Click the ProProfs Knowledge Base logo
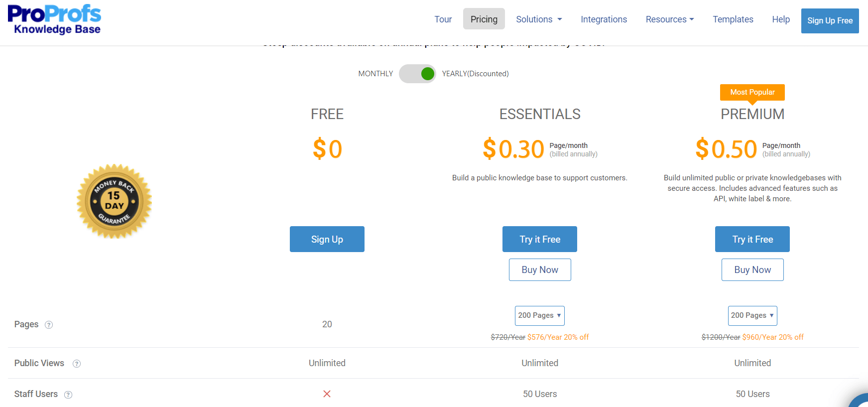The height and width of the screenshot is (407, 868). pyautogui.click(x=54, y=20)
